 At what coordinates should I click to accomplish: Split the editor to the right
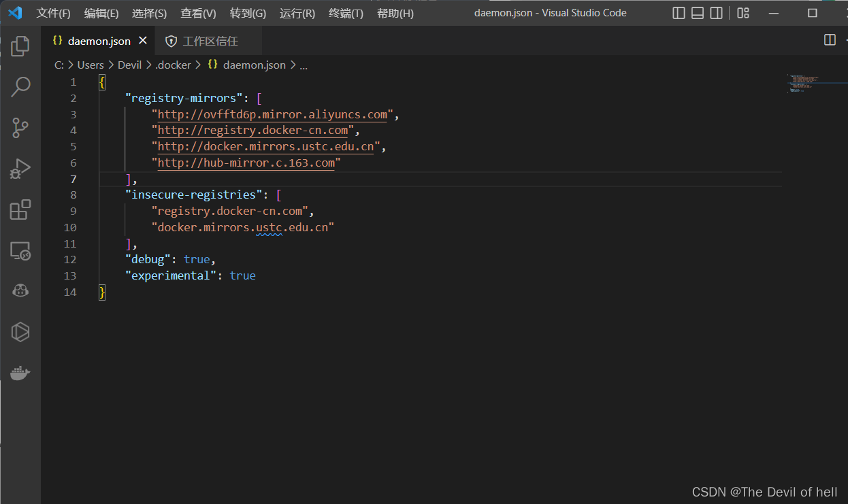pos(830,40)
